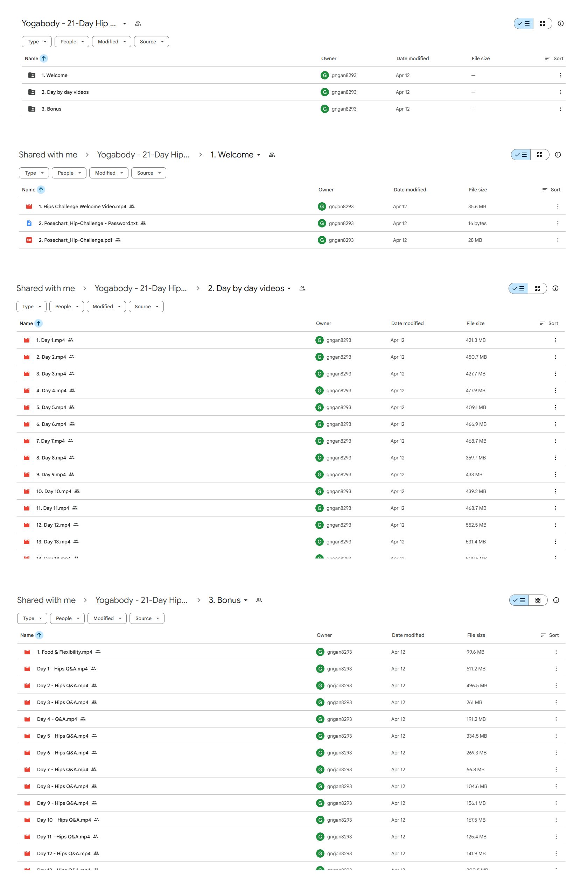Open file '4. Day 4.mp4'
This screenshot has height=893, width=588.
tap(51, 391)
